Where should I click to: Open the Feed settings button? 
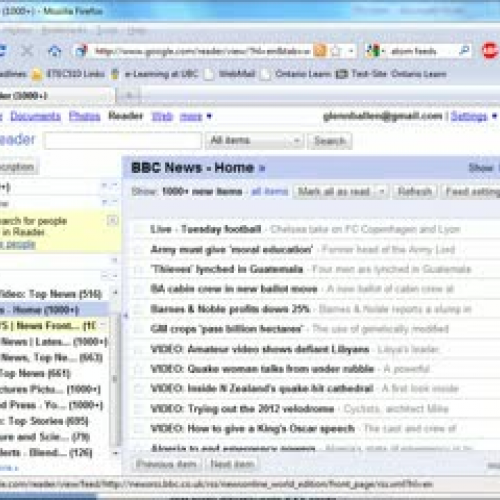pos(471,192)
